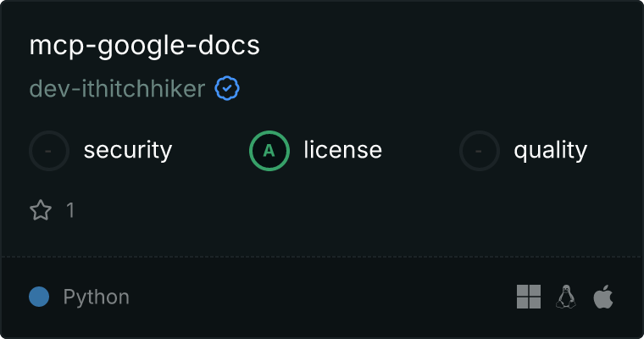Click the green A license grade badge

click(x=269, y=151)
